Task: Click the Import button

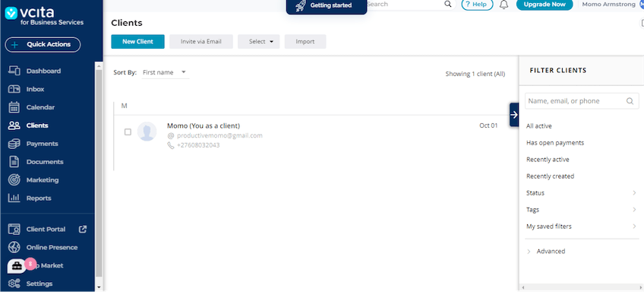Action: point(305,42)
